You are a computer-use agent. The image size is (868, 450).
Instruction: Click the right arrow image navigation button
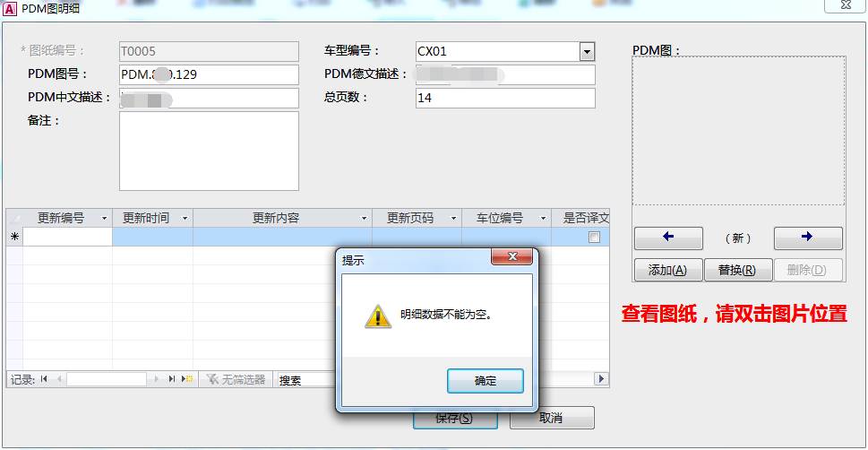point(808,238)
